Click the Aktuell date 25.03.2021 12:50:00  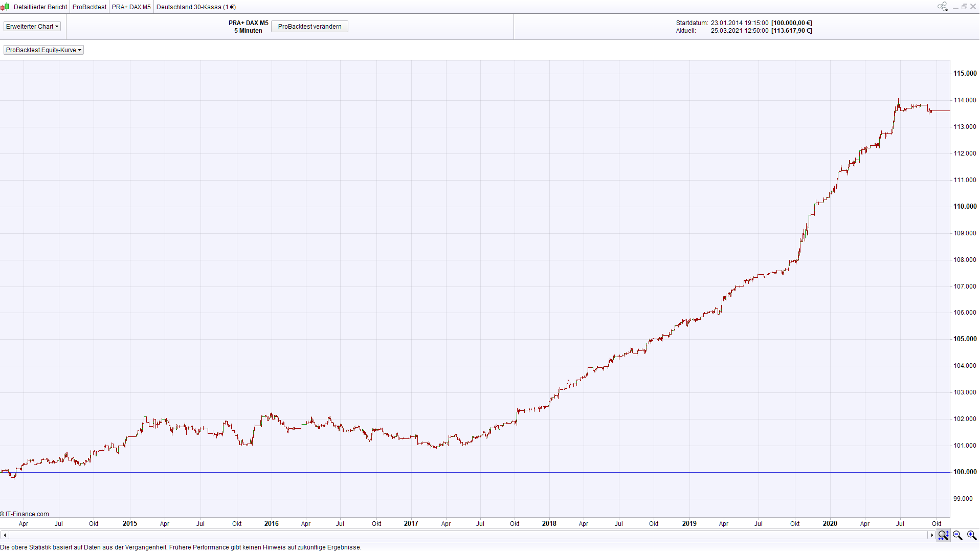coord(740,31)
